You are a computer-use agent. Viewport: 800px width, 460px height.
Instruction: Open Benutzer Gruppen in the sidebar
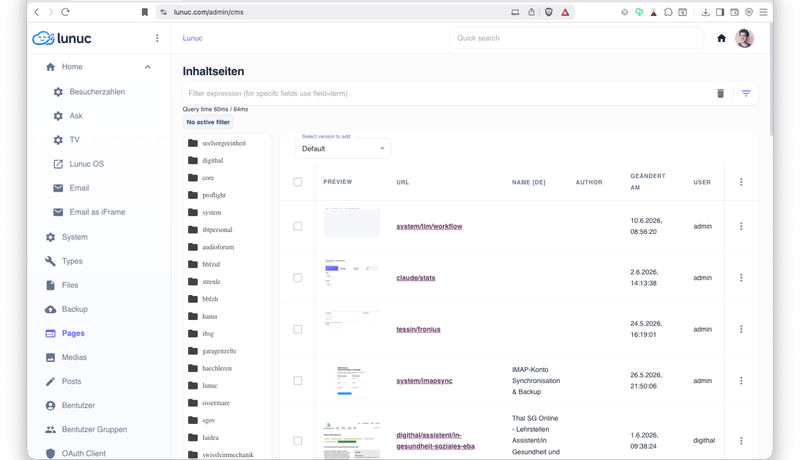pos(94,429)
